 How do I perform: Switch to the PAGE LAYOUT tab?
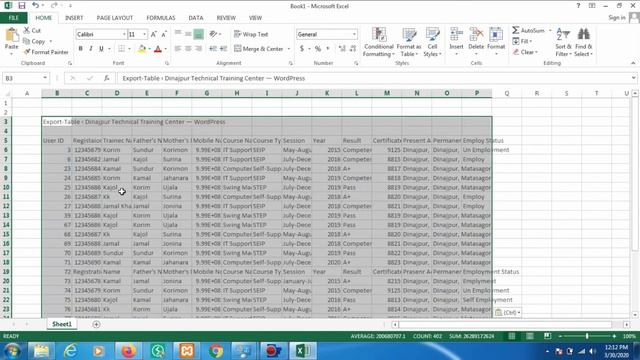[115, 18]
